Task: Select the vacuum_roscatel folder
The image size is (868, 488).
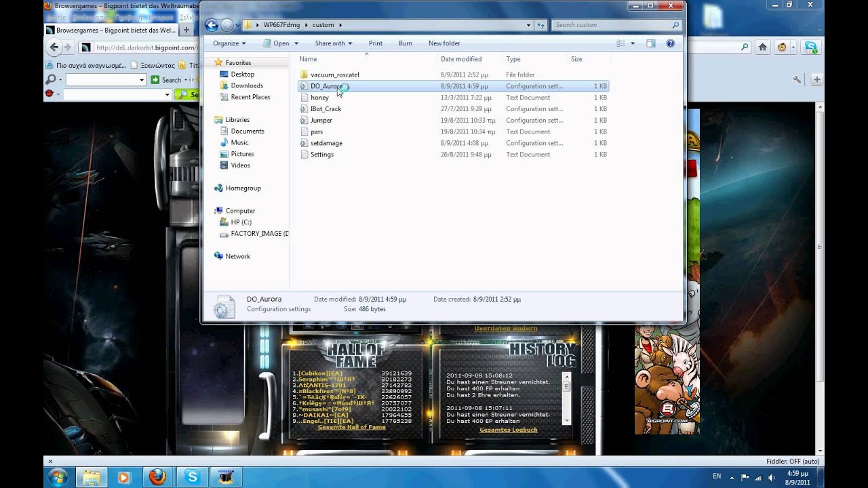Action: click(x=453, y=75)
